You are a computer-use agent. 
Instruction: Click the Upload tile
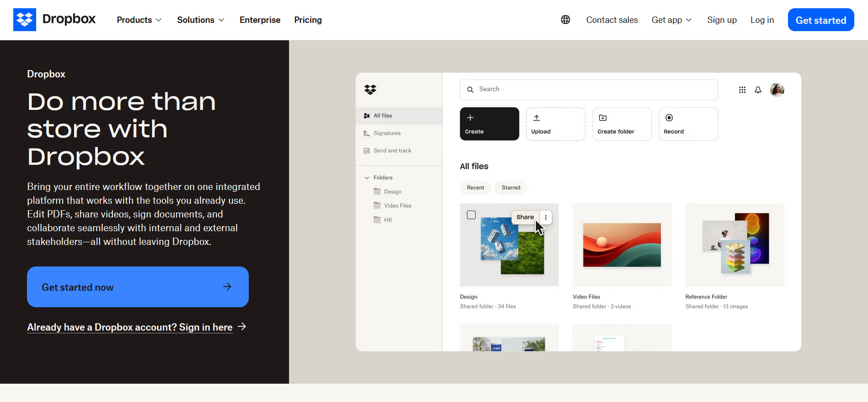556,124
